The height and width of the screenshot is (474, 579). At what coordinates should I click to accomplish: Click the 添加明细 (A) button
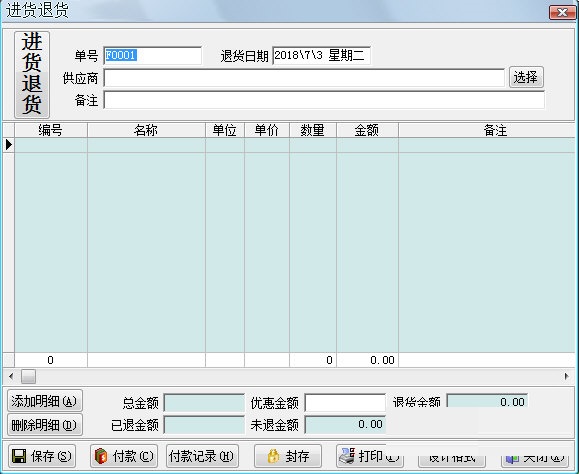tap(45, 401)
